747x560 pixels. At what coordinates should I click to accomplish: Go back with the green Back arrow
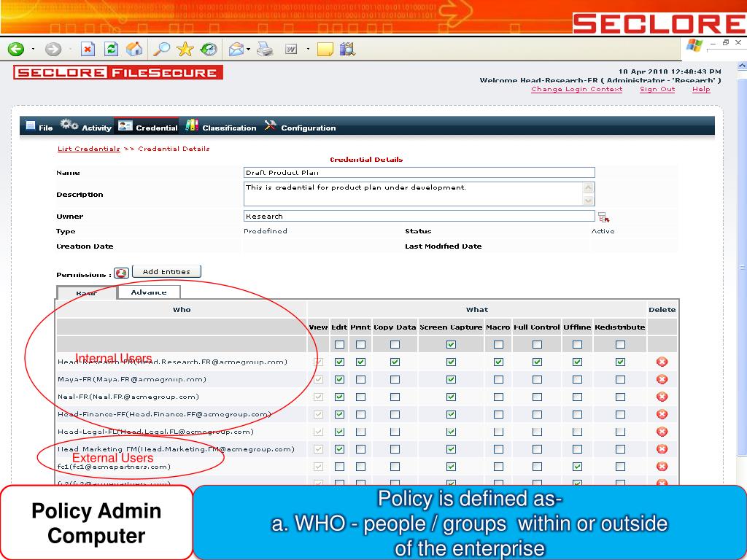[x=16, y=49]
